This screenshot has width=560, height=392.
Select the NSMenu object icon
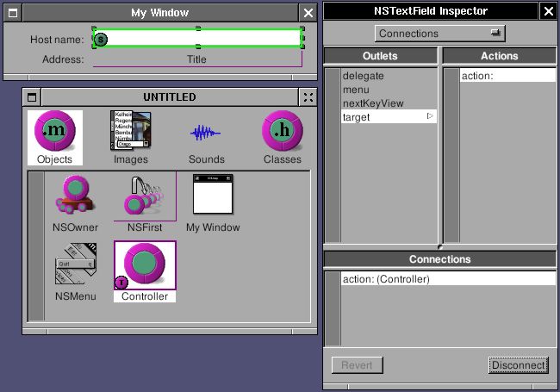pos(76,265)
